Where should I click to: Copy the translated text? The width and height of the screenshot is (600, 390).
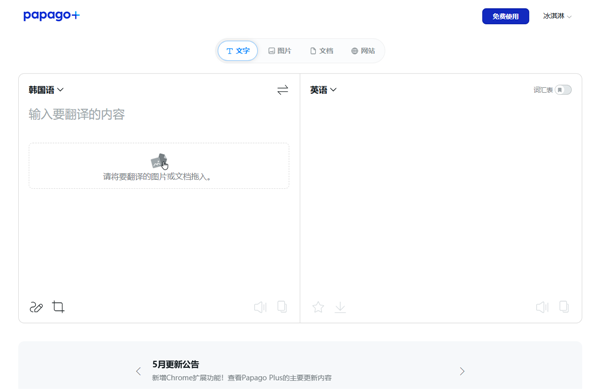[x=564, y=307]
